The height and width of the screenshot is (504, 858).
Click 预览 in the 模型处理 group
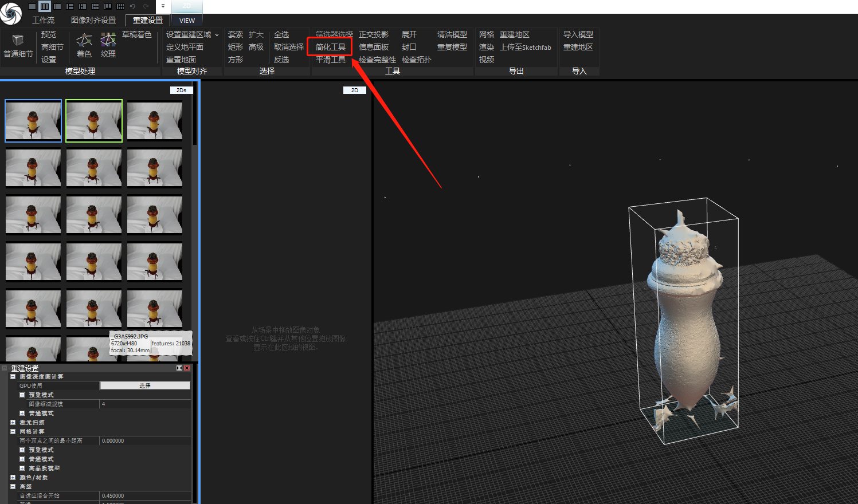tap(49, 34)
